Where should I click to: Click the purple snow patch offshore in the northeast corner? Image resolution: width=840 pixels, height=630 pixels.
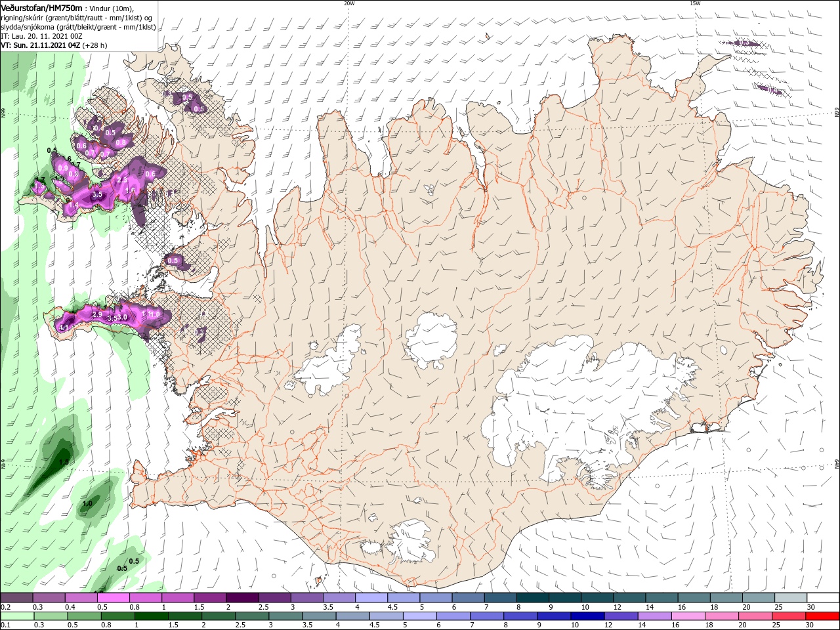743,44
